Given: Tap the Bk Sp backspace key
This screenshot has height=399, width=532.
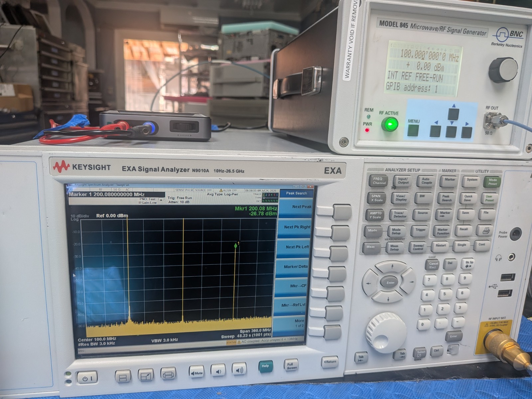Looking at the screenshot, I should 468,264.
